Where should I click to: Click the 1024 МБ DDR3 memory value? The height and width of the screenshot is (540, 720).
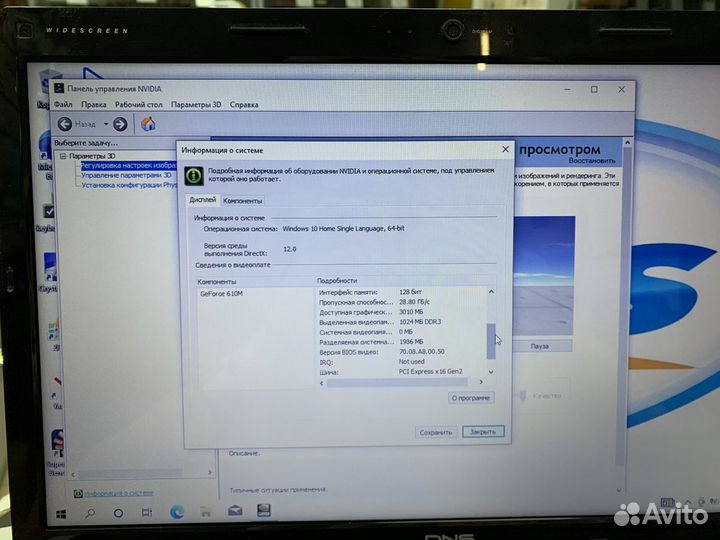coord(420,322)
